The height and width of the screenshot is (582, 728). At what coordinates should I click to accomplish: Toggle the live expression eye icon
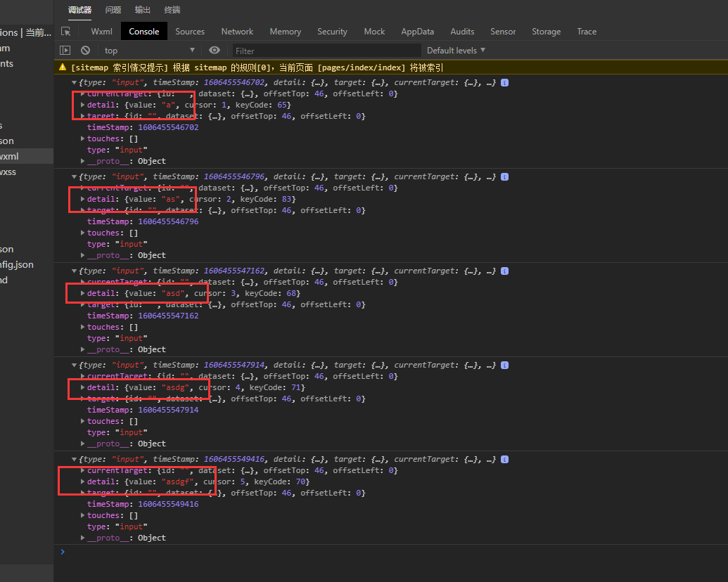pos(214,50)
